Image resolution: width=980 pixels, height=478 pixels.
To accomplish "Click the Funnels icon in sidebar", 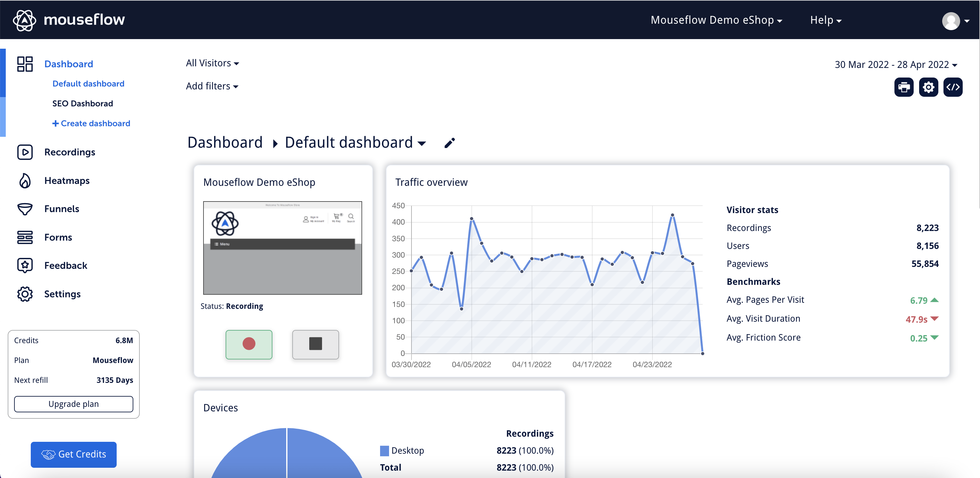I will click(24, 209).
